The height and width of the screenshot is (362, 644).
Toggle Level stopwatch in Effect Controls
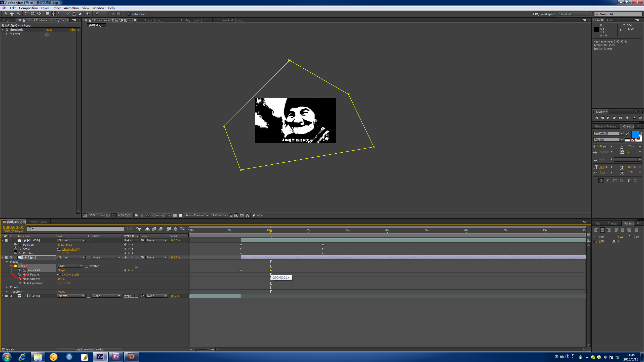[x=11, y=34]
